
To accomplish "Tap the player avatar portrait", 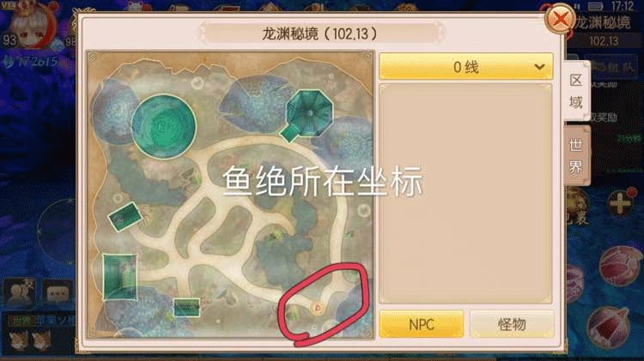I will coord(33,26).
